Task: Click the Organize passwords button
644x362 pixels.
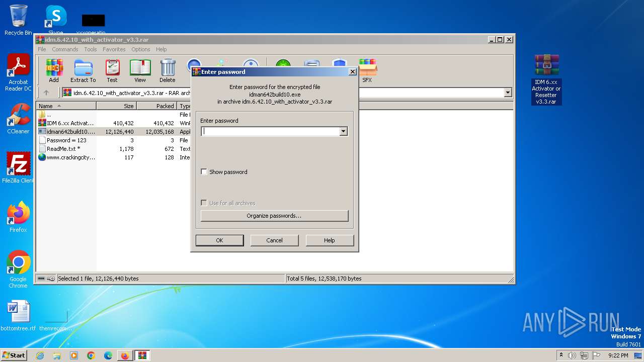Action: point(274,216)
